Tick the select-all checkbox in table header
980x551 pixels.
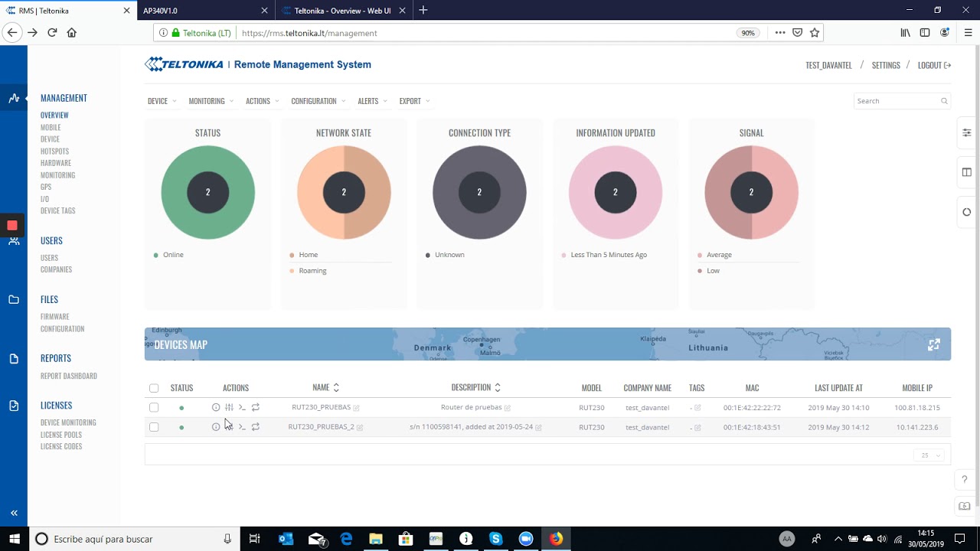pyautogui.click(x=154, y=388)
